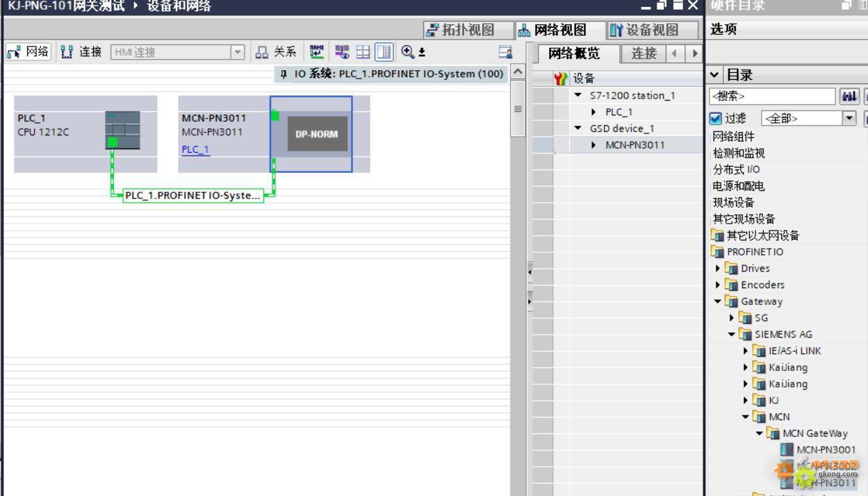Expand the IE/AS-i LINK folder
The image size is (868, 496).
click(x=746, y=351)
